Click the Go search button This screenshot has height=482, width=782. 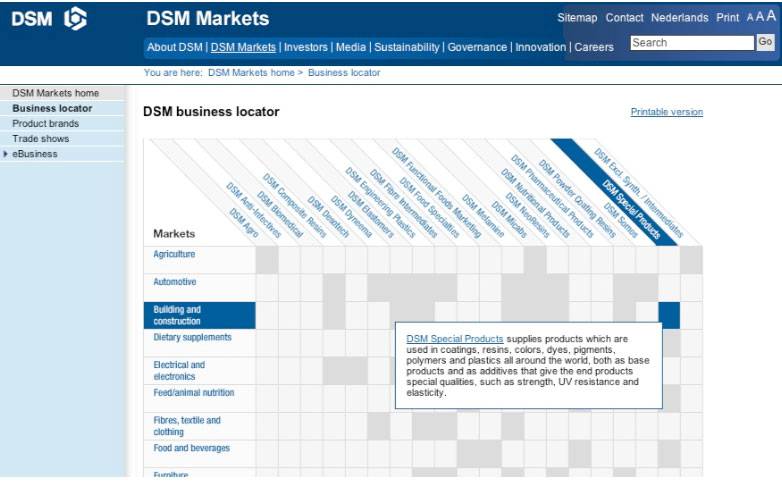click(765, 42)
